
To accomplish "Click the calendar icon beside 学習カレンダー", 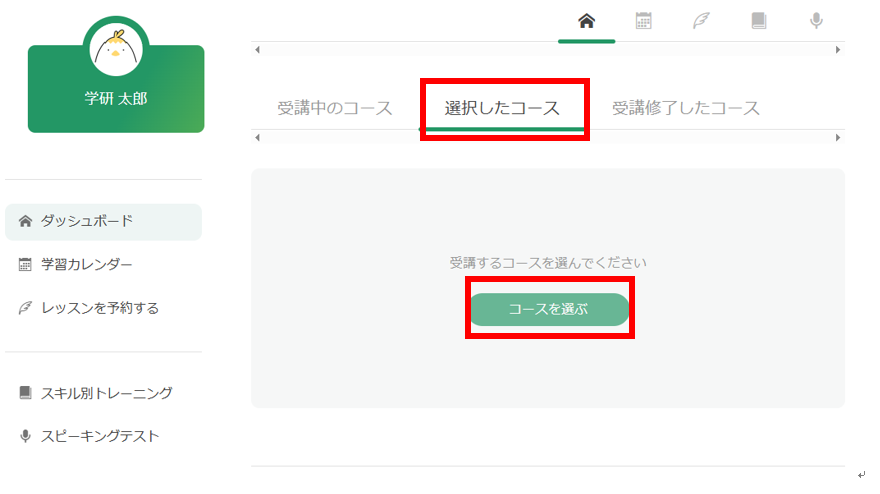I will [x=25, y=264].
